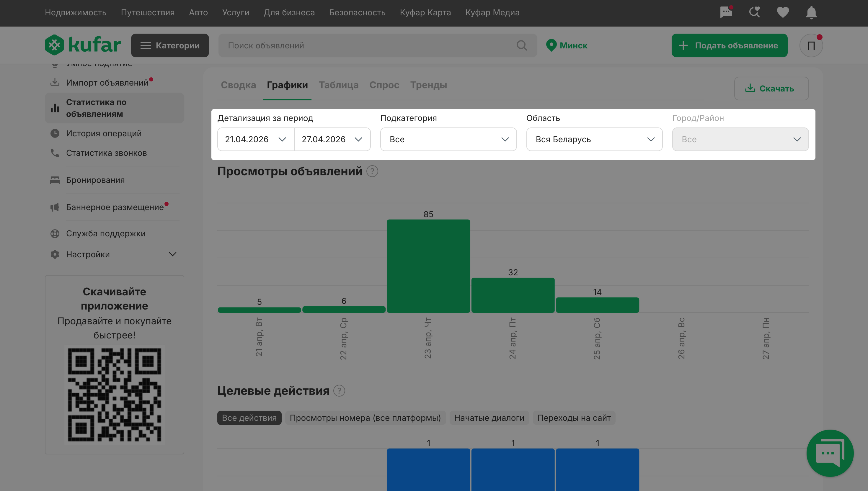Click the megaphone icon for Баннерное размещение
The image size is (868, 491).
click(x=55, y=207)
